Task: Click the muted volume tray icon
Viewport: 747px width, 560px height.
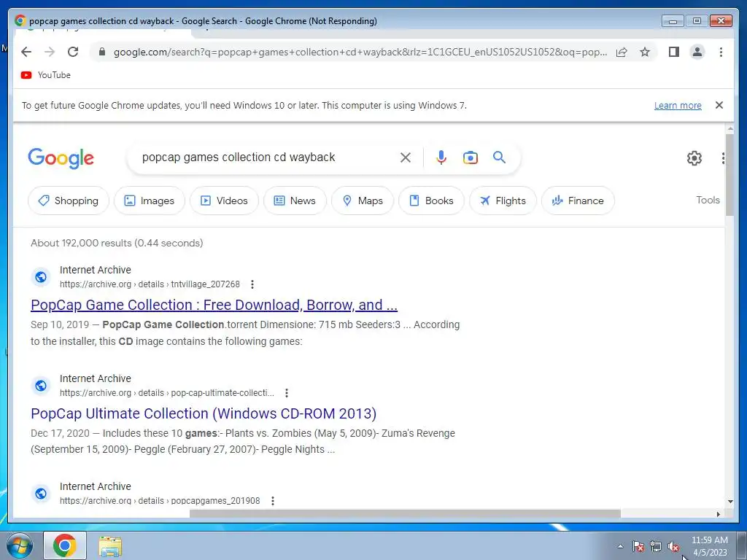Action: pyautogui.click(x=673, y=547)
